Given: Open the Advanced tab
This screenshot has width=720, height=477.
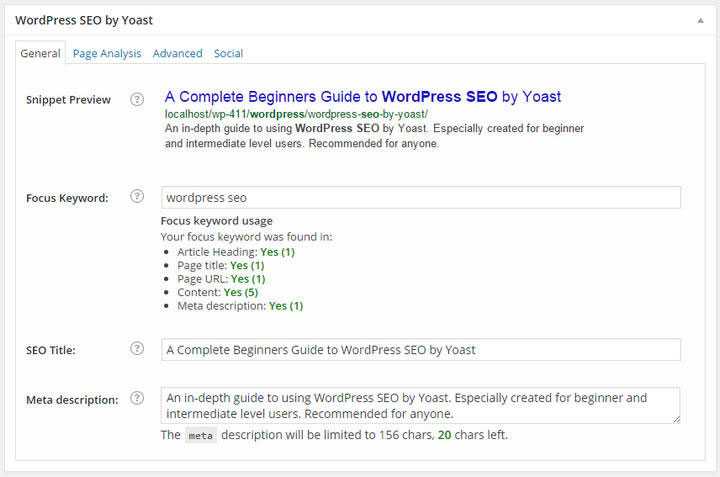Looking at the screenshot, I should click(x=178, y=54).
